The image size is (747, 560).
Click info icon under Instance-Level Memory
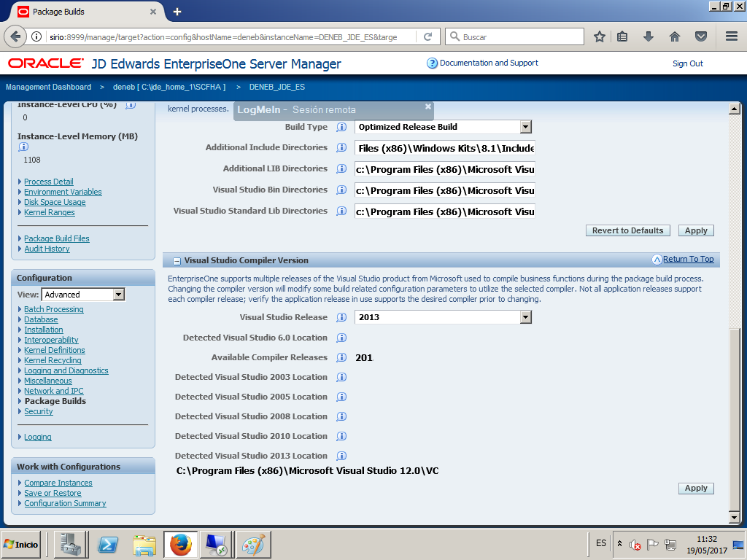click(x=23, y=147)
